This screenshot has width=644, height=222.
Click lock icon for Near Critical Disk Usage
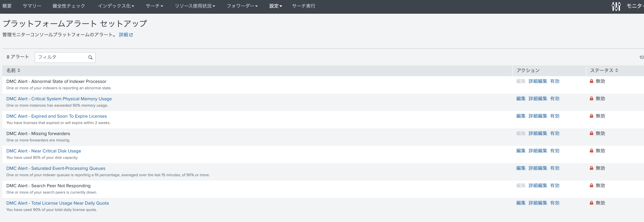click(x=591, y=151)
